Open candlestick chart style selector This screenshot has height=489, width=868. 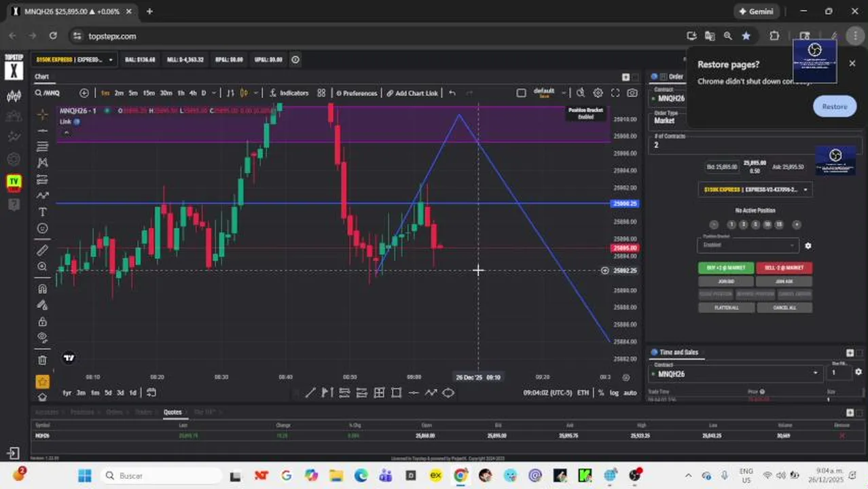(243, 93)
